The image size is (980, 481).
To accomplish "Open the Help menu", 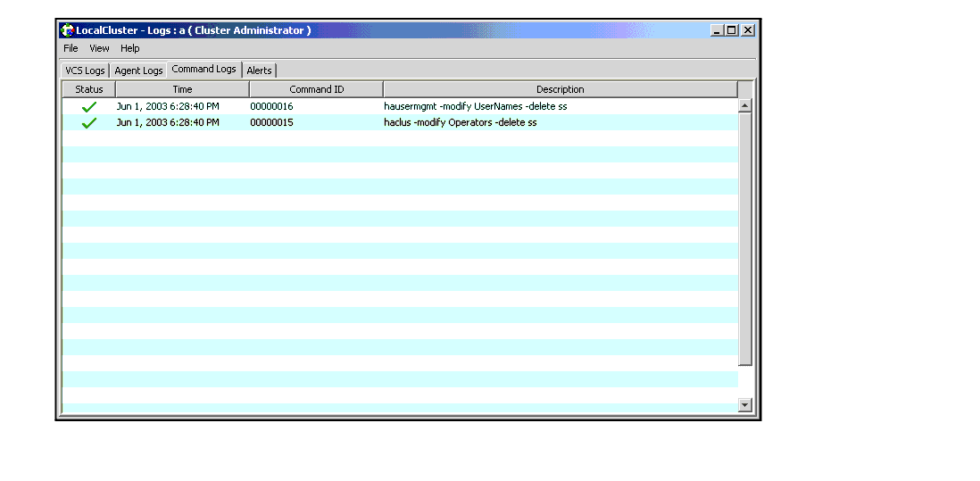I will point(130,48).
